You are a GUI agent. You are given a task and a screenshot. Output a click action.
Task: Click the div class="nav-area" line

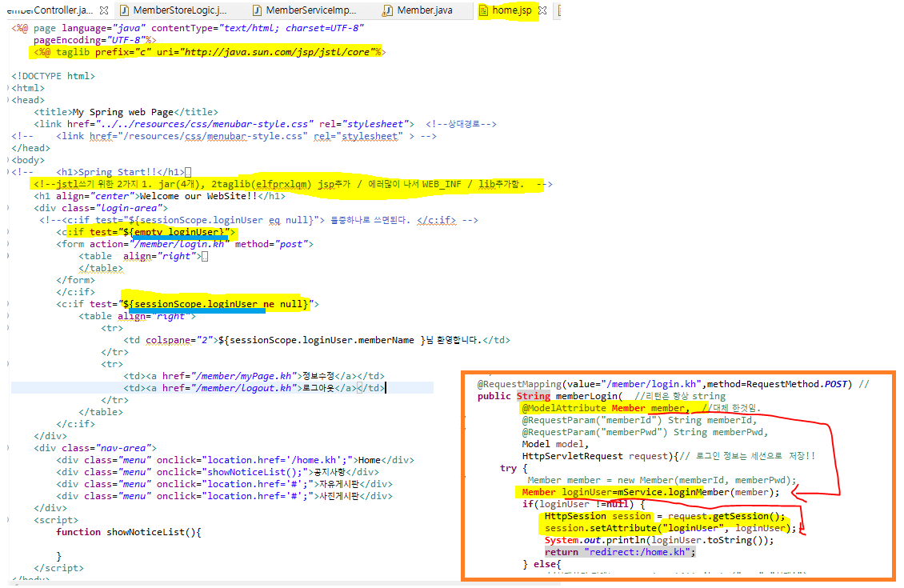point(94,448)
